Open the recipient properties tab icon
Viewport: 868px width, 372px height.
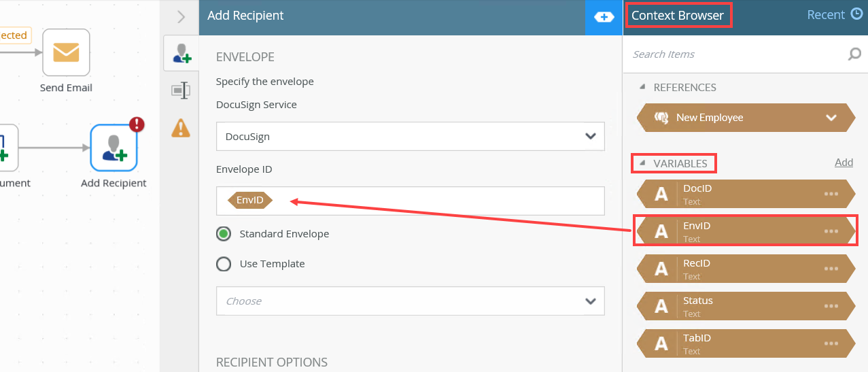point(181,54)
